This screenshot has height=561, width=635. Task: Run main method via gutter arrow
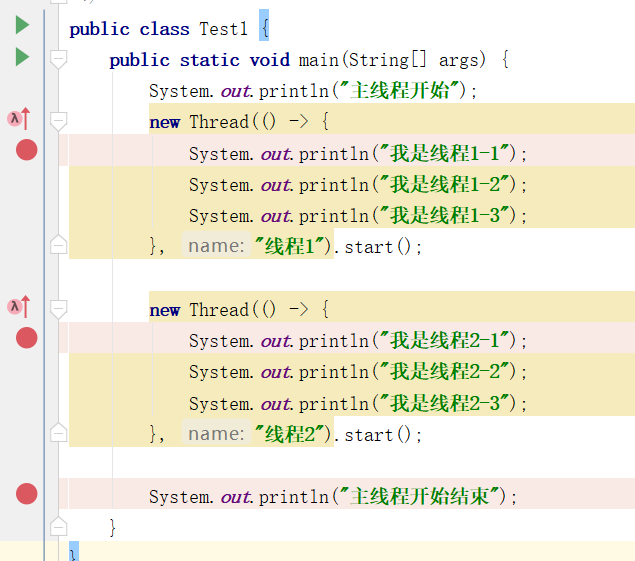pyautogui.click(x=22, y=56)
